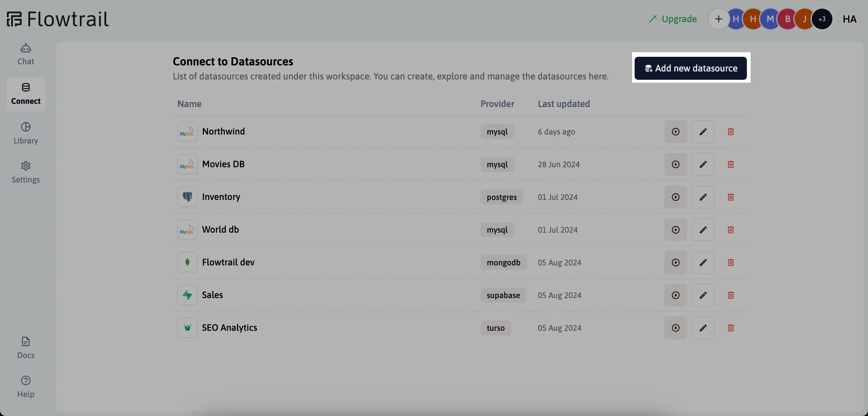Click the '28 Jun 2024' date
The width and height of the screenshot is (868, 416).
[559, 164]
